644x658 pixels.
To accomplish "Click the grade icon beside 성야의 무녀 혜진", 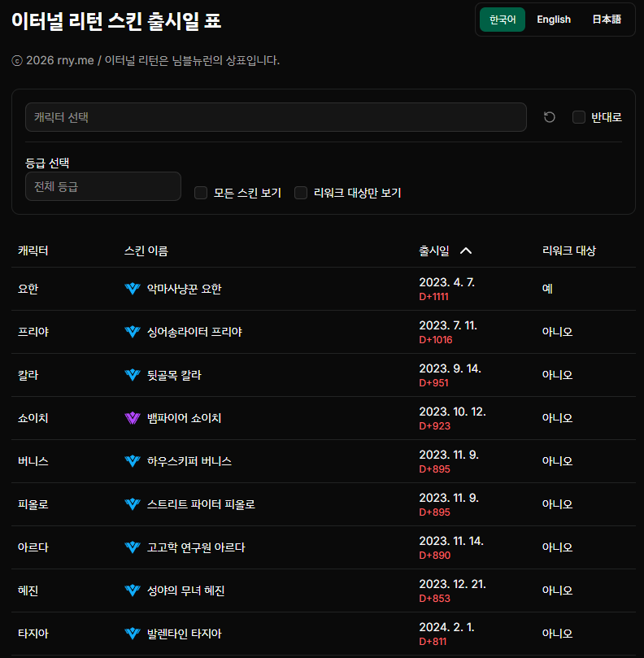I will (x=133, y=590).
